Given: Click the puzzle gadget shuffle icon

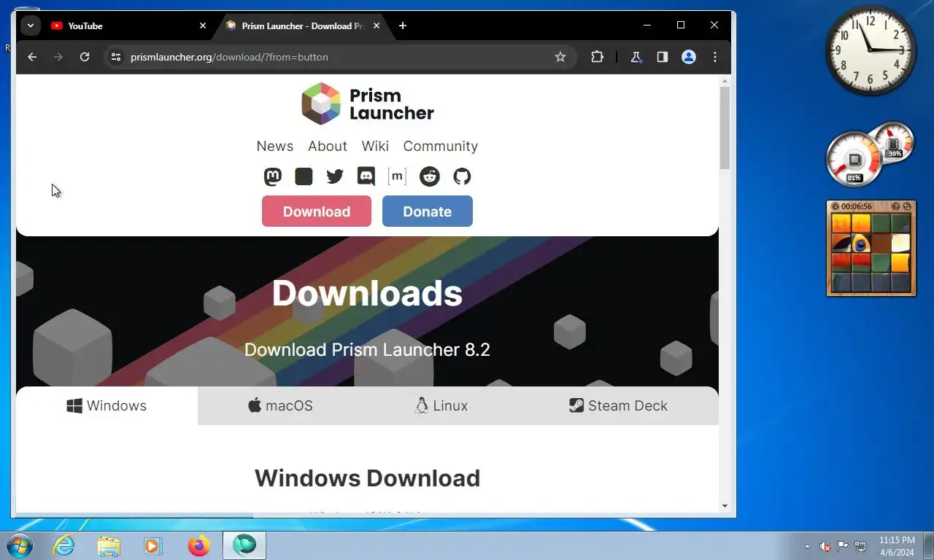Looking at the screenshot, I should 907,206.
